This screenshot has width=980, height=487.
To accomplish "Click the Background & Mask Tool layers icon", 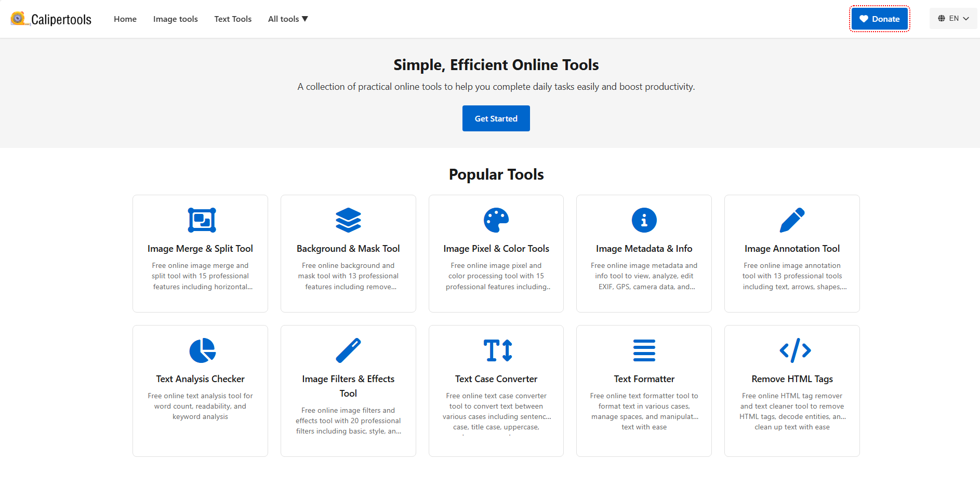I will click(x=348, y=220).
